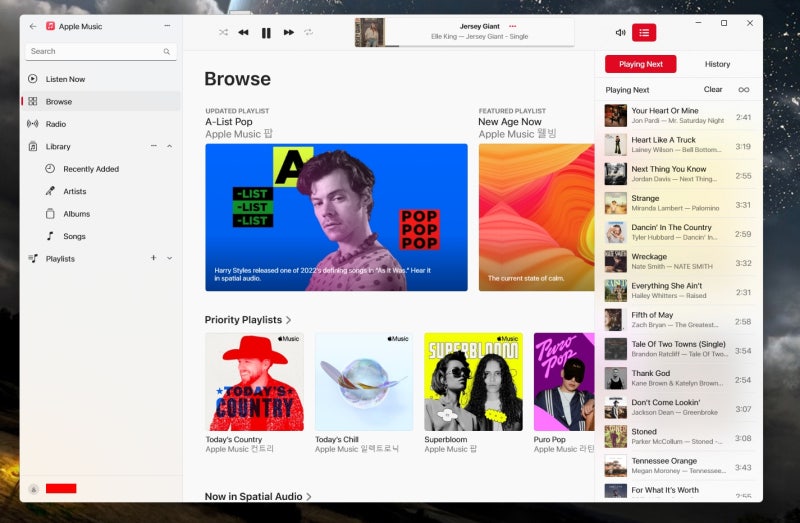Click the Apple Music app logo

50,26
